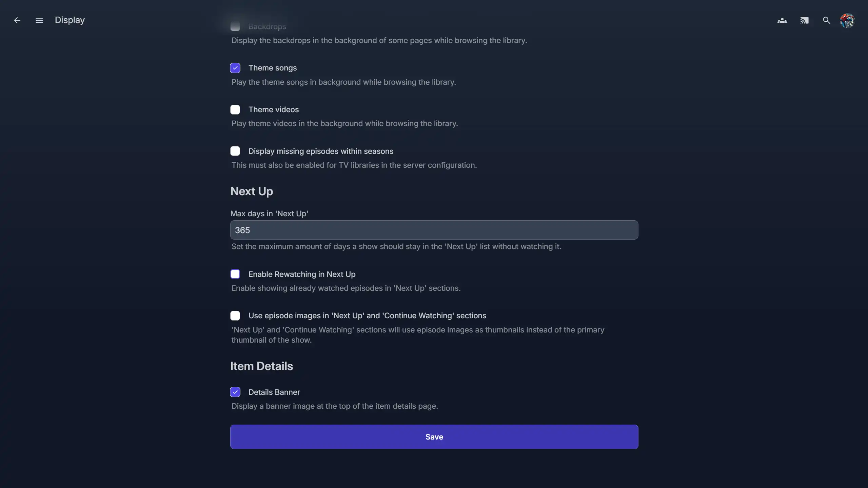Open the SyncPlay group icon

[x=782, y=20]
